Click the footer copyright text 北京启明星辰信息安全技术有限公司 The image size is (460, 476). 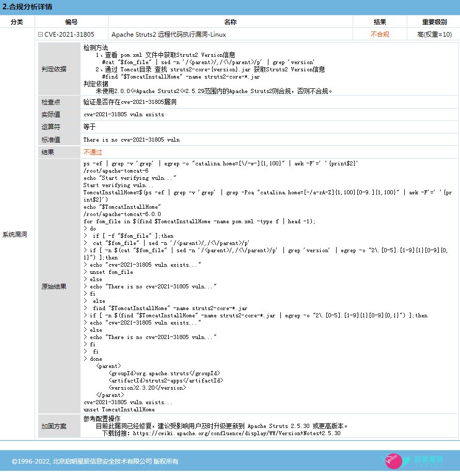pos(102,462)
